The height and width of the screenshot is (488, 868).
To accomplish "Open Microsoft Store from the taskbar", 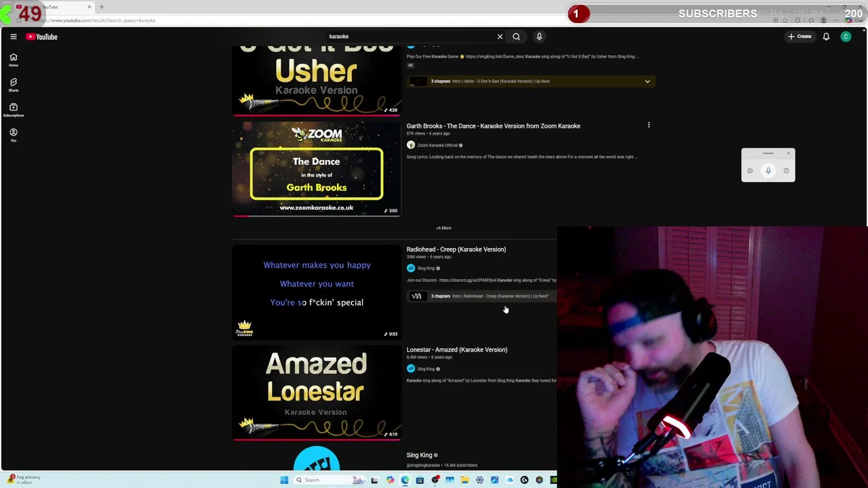I will tap(420, 480).
